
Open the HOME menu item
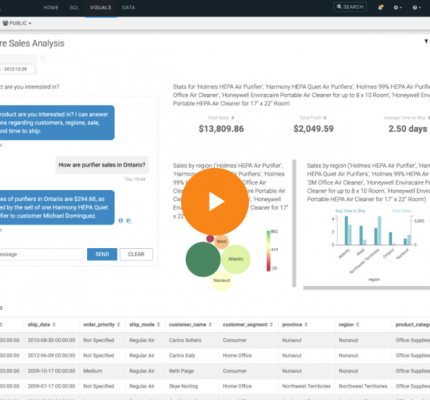[x=51, y=7]
